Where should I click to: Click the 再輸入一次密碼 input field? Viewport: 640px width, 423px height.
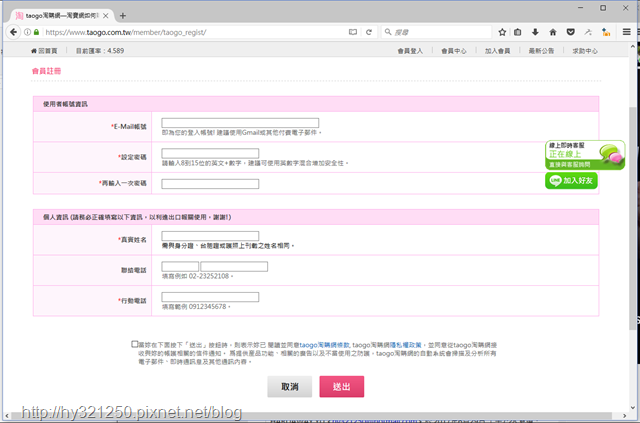click(x=210, y=184)
